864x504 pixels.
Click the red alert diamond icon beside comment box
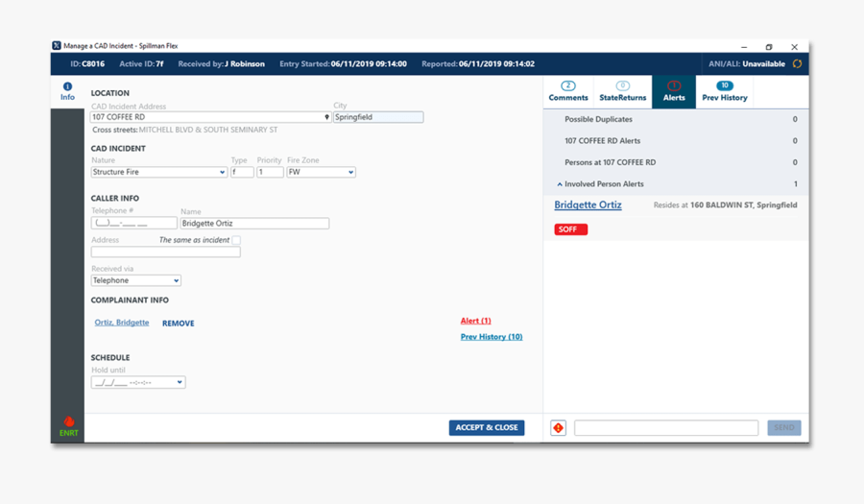[x=558, y=428]
